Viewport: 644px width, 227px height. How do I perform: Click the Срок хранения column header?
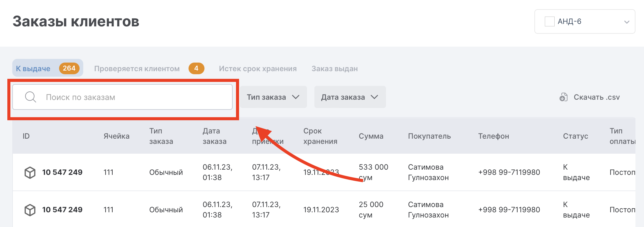click(320, 136)
